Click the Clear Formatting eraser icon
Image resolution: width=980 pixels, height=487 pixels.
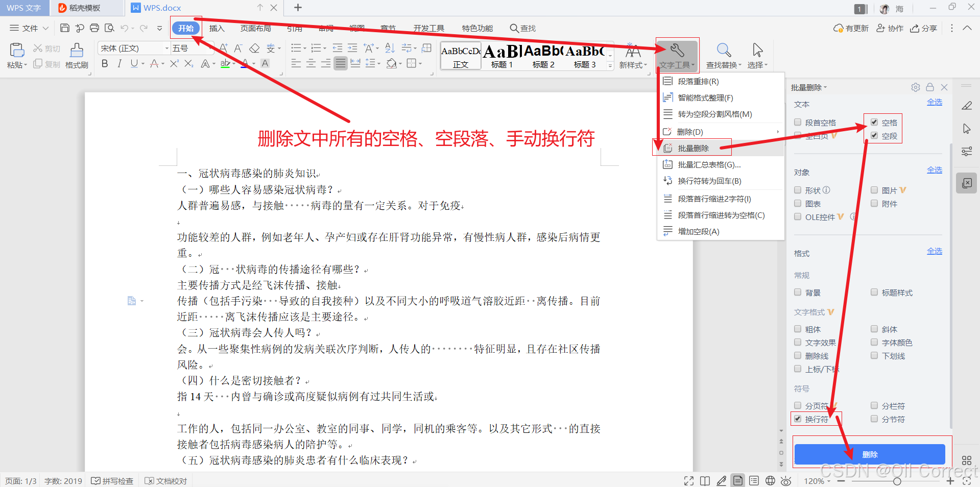coord(254,48)
